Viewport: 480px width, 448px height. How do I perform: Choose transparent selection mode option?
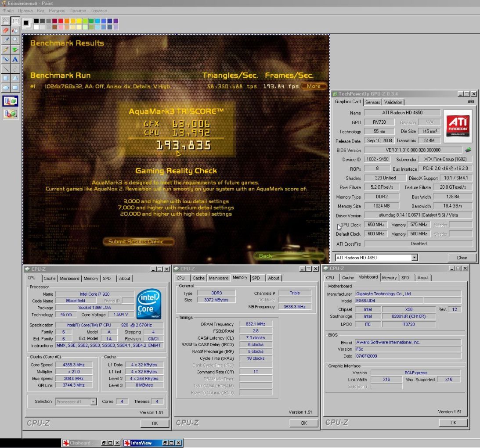coord(10,114)
